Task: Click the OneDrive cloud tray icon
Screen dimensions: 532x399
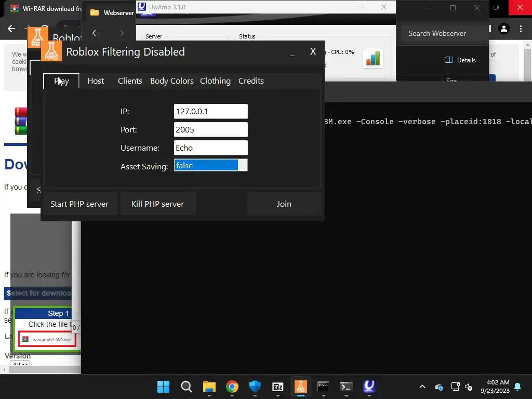Action: [x=438, y=387]
